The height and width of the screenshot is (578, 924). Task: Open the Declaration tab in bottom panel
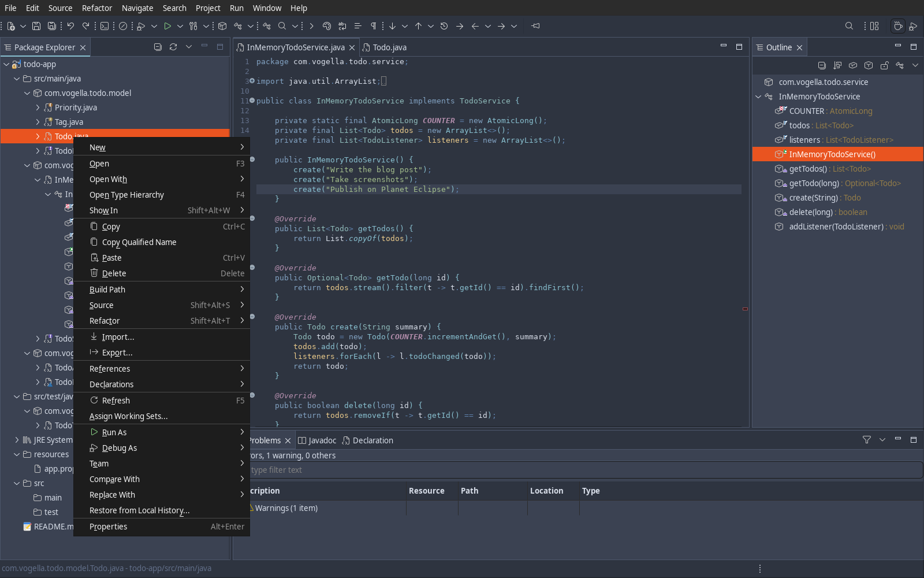(367, 440)
